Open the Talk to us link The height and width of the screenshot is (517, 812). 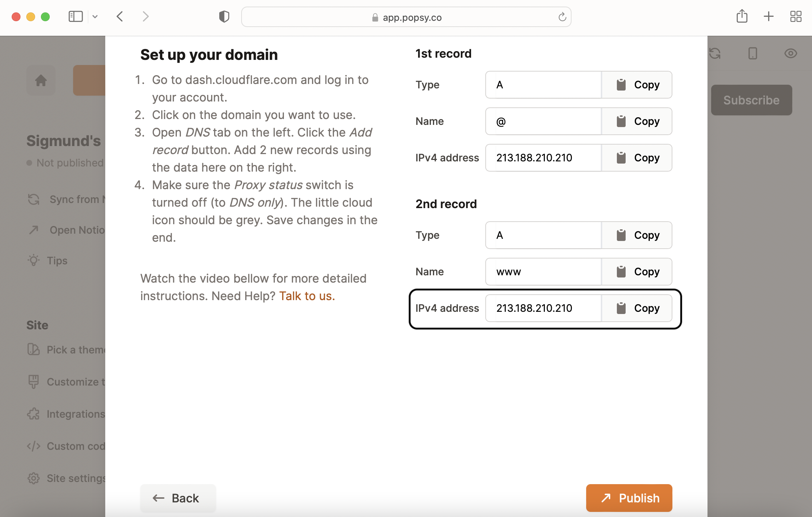click(x=307, y=296)
